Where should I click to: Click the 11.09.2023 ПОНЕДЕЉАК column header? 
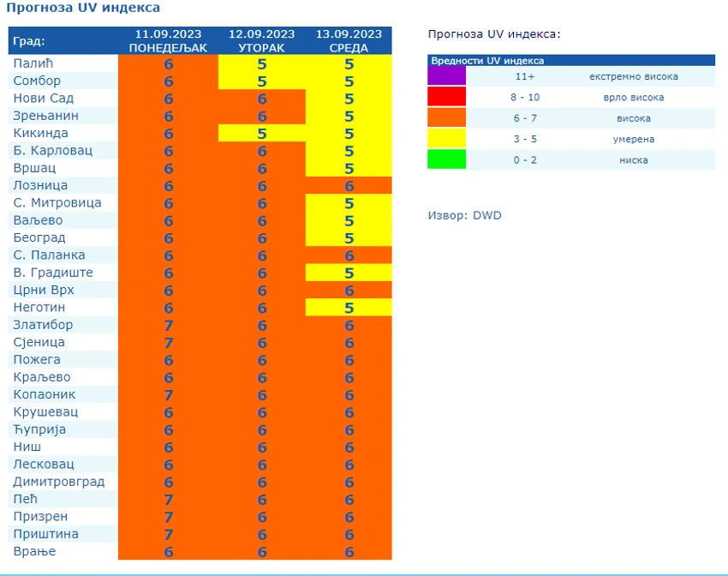[168, 41]
